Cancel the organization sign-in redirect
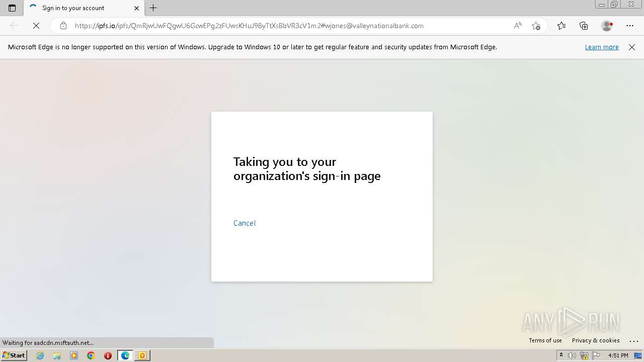Viewport: 644px width, 362px height. (245, 223)
